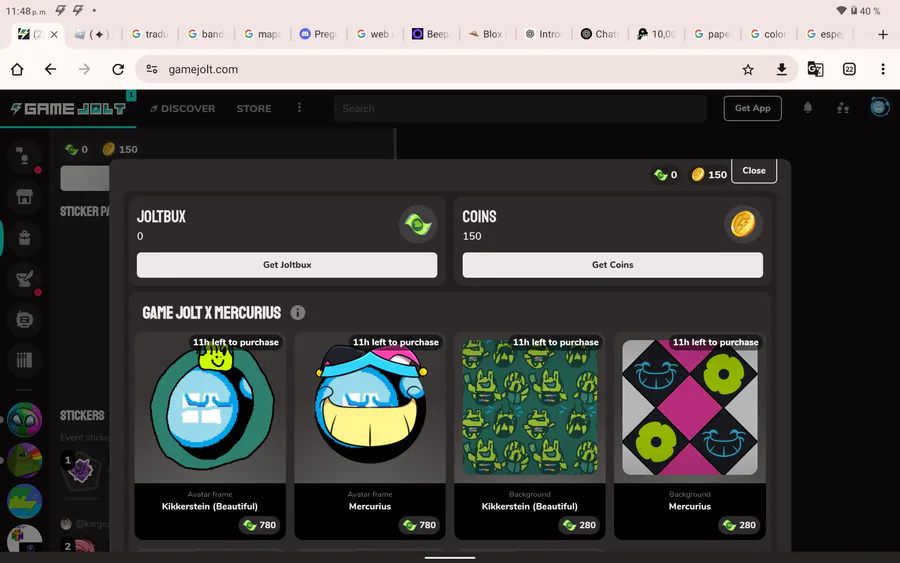Click the Get Joltbux button
This screenshot has width=900, height=563.
point(287,265)
